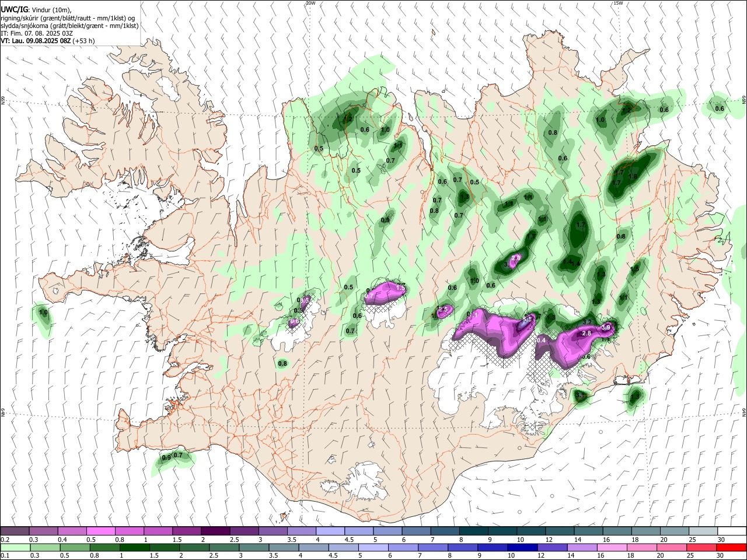This screenshot has width=747, height=560.
Task: Click the '0.4' value between the purple areas
Action: (541, 340)
